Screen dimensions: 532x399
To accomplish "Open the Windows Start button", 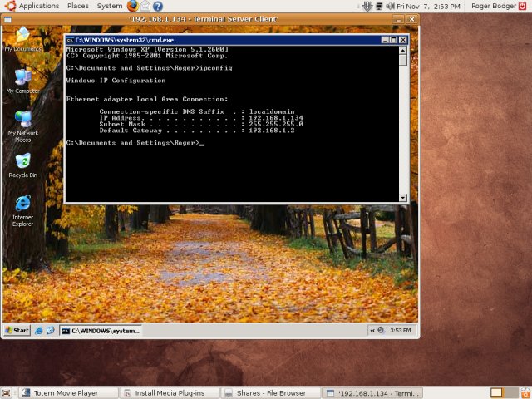I will click(17, 331).
